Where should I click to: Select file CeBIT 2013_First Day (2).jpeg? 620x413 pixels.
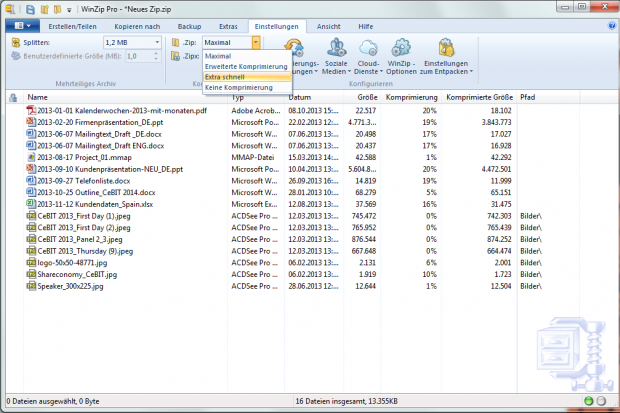click(x=84, y=227)
